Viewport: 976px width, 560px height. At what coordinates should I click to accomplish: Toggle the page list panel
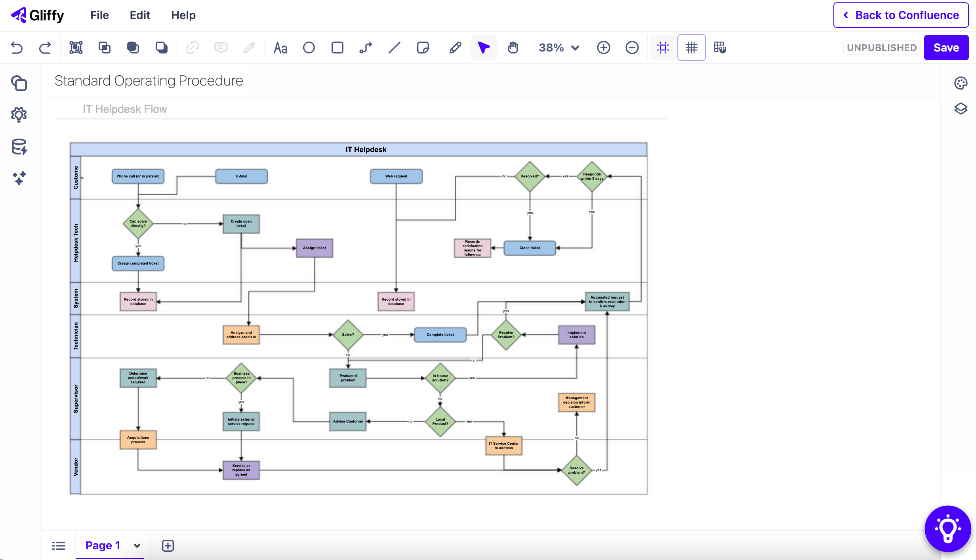[x=59, y=546]
